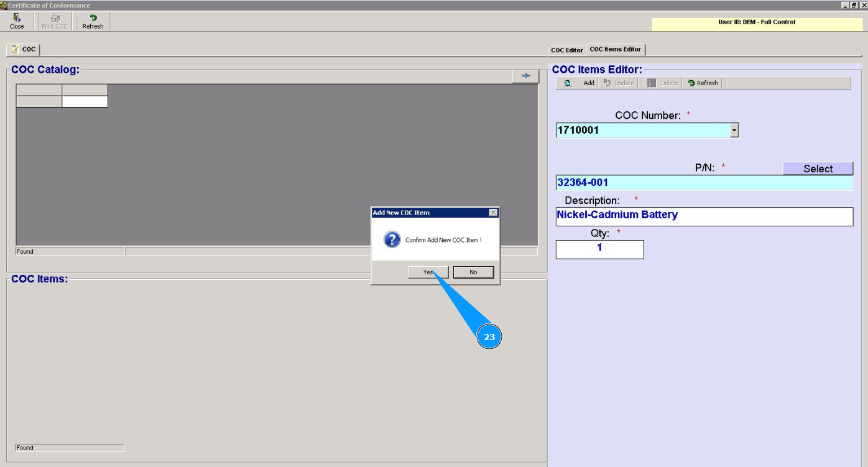Click 'Confirm Add New COC Item !' message
868x467 pixels.
click(x=443, y=240)
